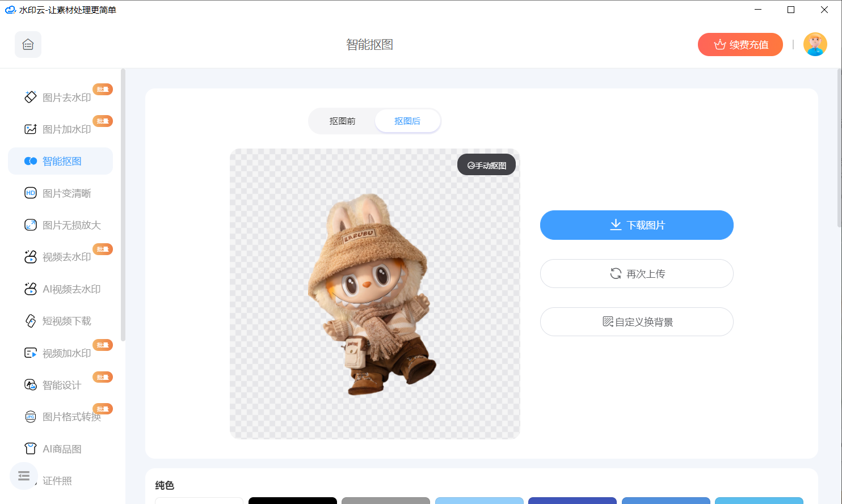Open the user avatar profile
Image resolution: width=842 pixels, height=504 pixels.
click(815, 44)
